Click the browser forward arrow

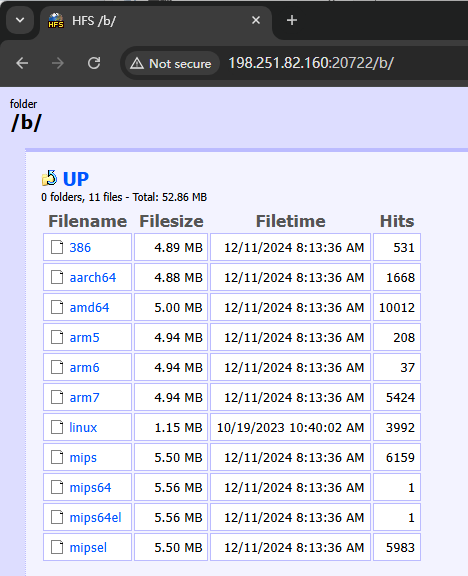(58, 63)
